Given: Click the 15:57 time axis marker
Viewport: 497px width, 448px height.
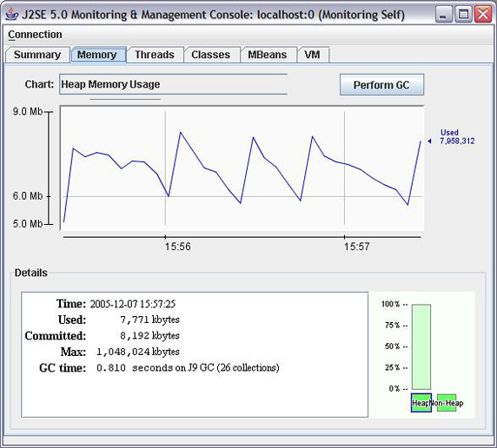Looking at the screenshot, I should tap(357, 247).
